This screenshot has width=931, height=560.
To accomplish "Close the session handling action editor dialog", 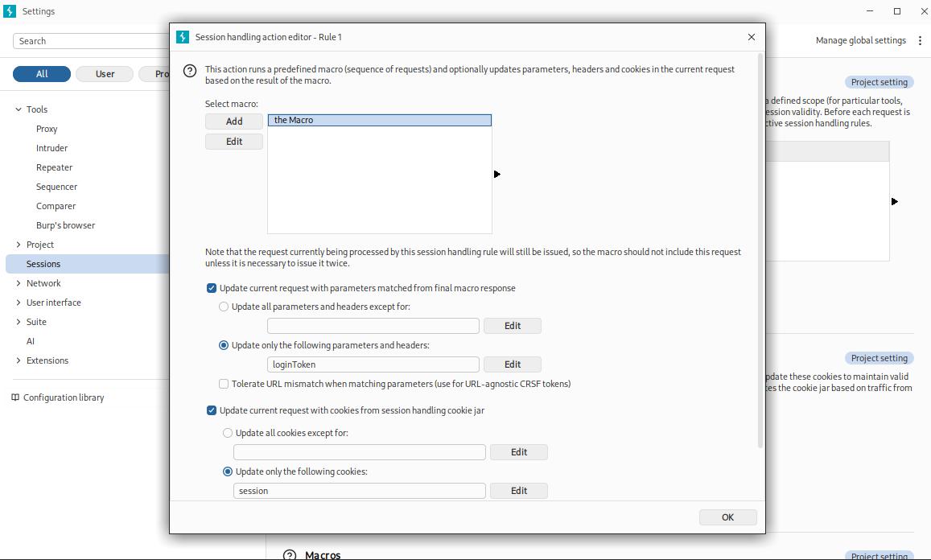I will coord(752,37).
